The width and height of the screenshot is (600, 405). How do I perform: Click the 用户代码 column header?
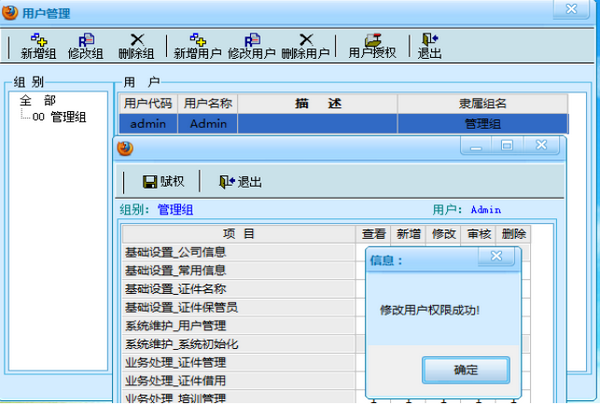[x=148, y=104]
